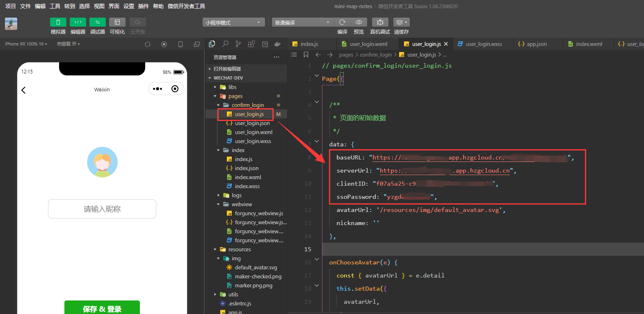Switch to the index.wxml tab

click(x=588, y=44)
